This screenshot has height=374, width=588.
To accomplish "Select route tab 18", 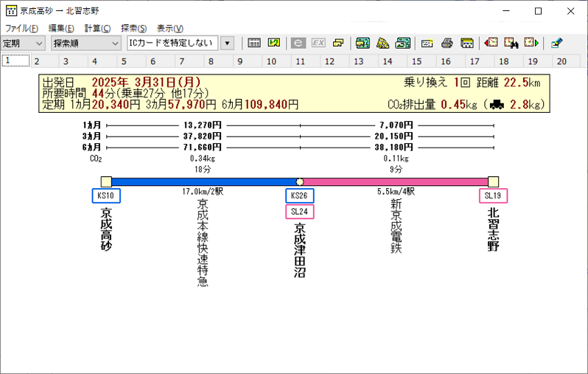I will (x=509, y=61).
